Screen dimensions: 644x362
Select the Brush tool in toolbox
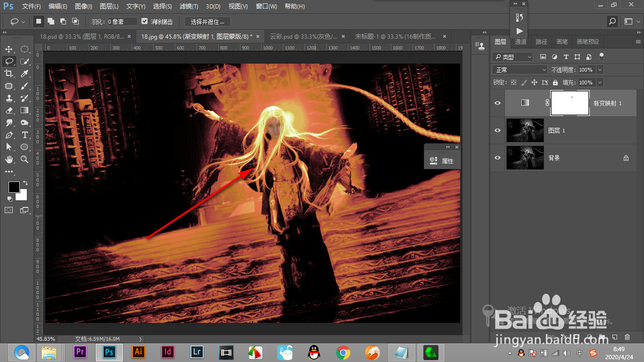click(x=25, y=86)
